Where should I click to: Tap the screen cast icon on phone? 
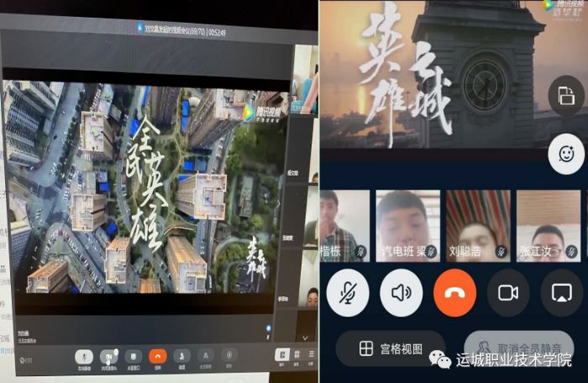(x=561, y=292)
